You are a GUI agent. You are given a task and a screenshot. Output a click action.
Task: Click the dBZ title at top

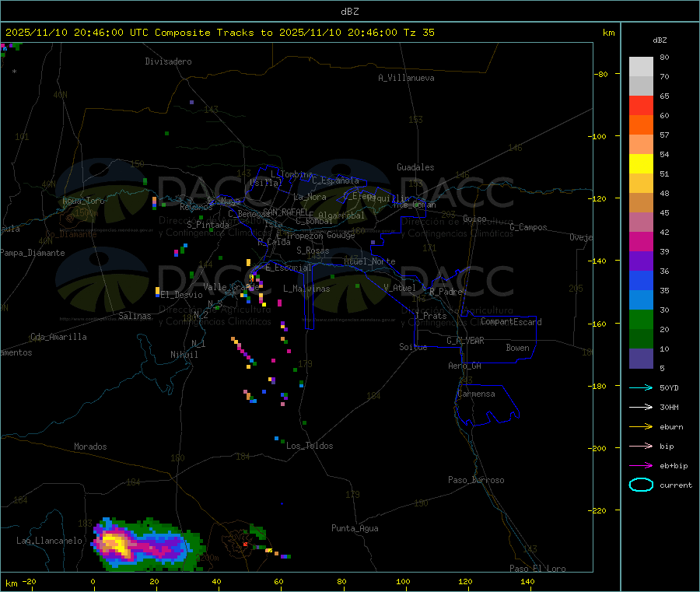349,12
